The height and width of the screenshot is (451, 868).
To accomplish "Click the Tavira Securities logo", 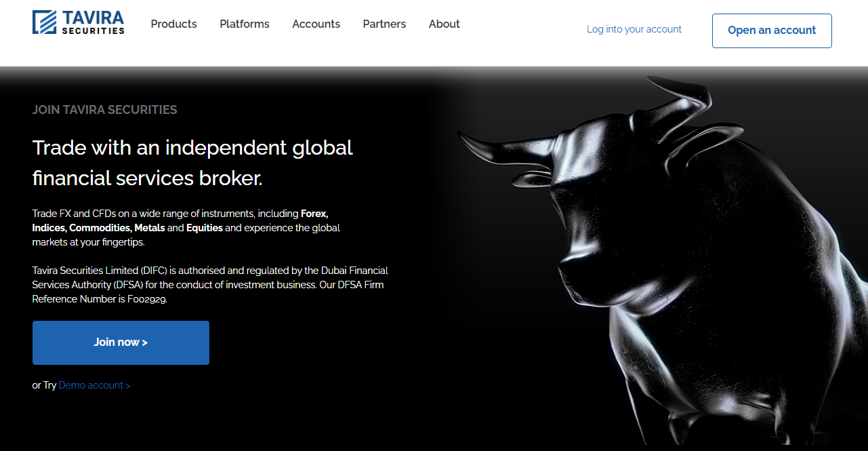I will tap(79, 22).
